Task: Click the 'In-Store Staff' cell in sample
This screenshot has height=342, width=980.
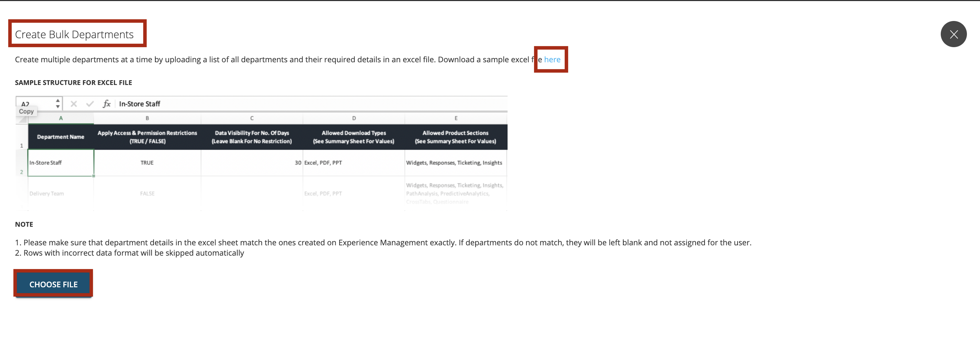Action: pos(61,163)
